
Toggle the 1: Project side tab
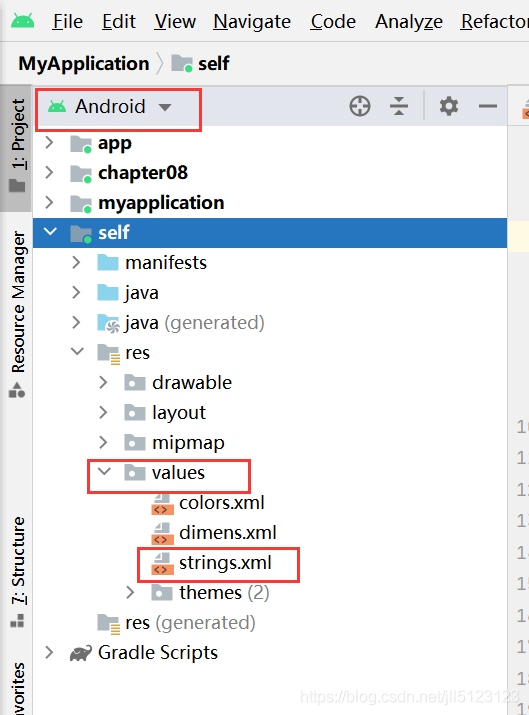click(x=17, y=146)
